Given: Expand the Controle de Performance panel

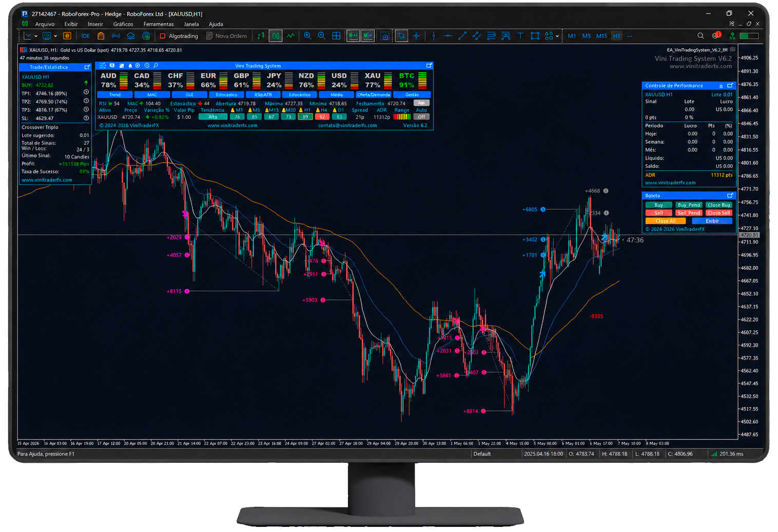Looking at the screenshot, I should 730,86.
